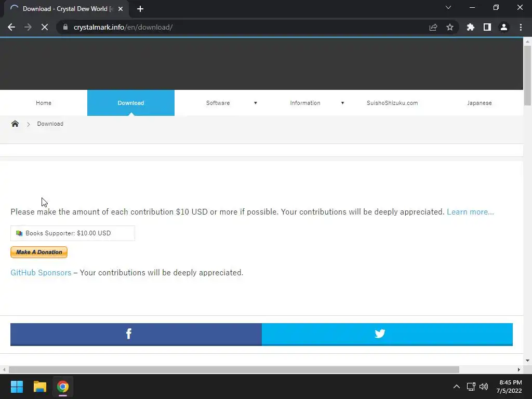This screenshot has height=399, width=532.
Task: Open a new browser tab
Action: [x=140, y=9]
